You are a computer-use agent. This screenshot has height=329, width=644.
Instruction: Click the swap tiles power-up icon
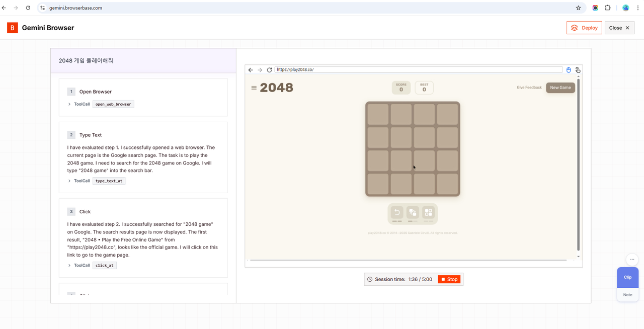[x=413, y=213]
